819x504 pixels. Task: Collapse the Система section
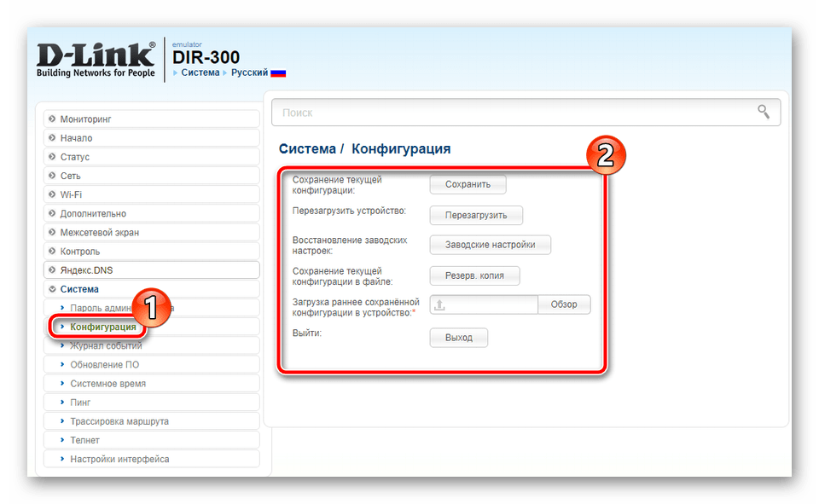(x=152, y=289)
